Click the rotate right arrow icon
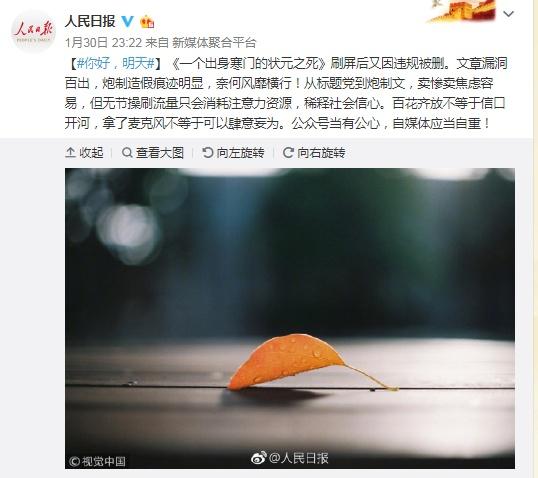 click(288, 152)
